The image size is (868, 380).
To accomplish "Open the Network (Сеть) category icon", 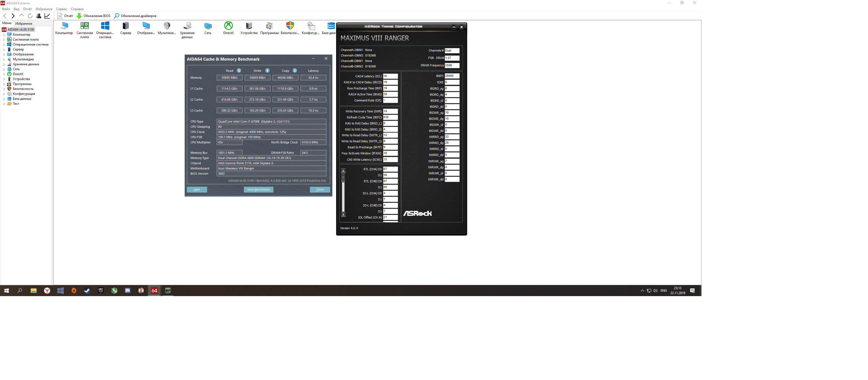I will coord(208,26).
